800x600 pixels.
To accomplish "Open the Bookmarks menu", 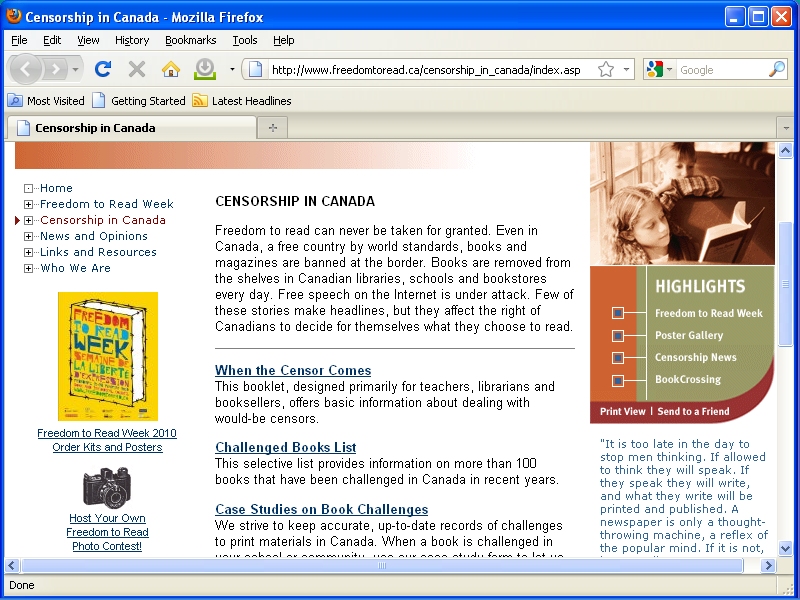I will point(190,40).
